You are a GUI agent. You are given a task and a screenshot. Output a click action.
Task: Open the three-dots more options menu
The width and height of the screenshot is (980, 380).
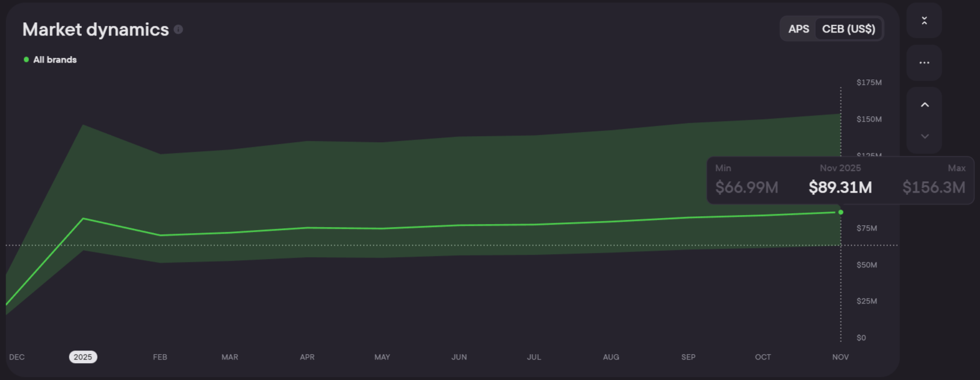[x=924, y=63]
